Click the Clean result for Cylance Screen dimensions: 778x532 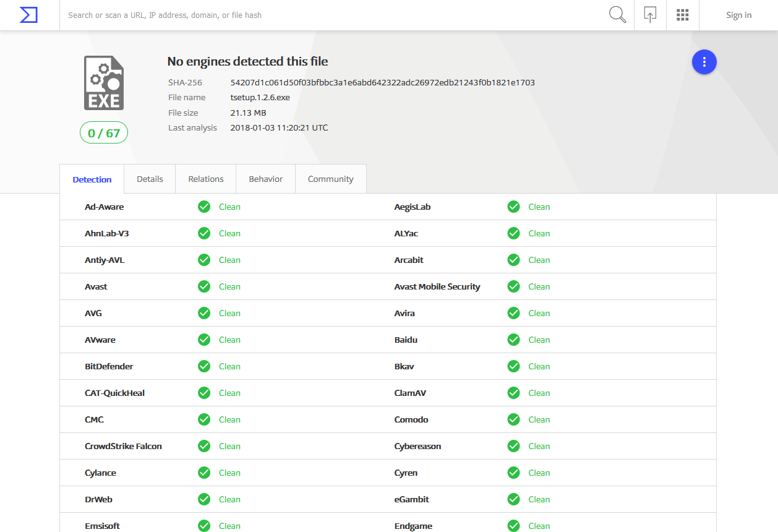229,473
